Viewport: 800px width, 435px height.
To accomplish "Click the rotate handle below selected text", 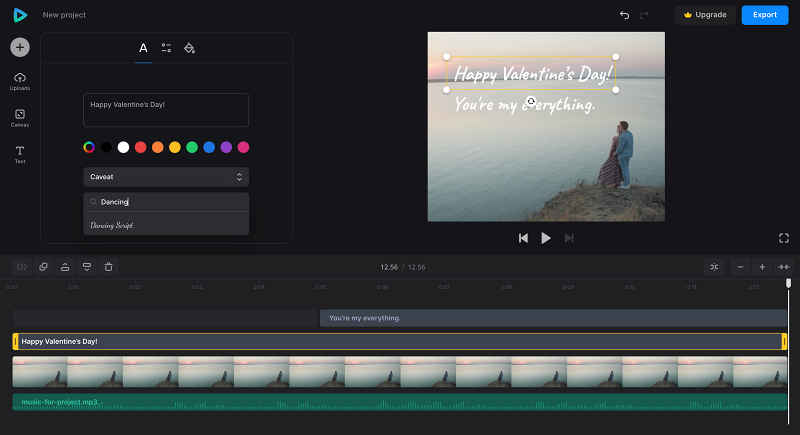I will [x=531, y=101].
